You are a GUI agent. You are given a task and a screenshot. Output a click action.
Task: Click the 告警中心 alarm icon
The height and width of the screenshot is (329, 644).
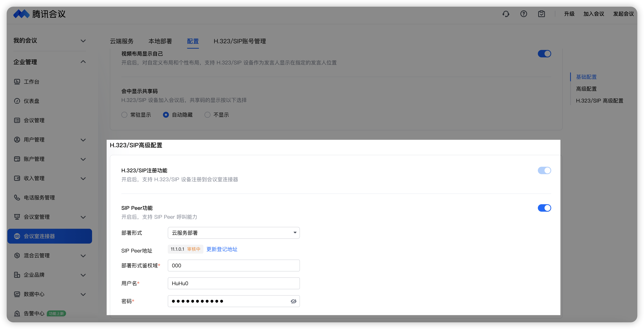click(x=17, y=313)
